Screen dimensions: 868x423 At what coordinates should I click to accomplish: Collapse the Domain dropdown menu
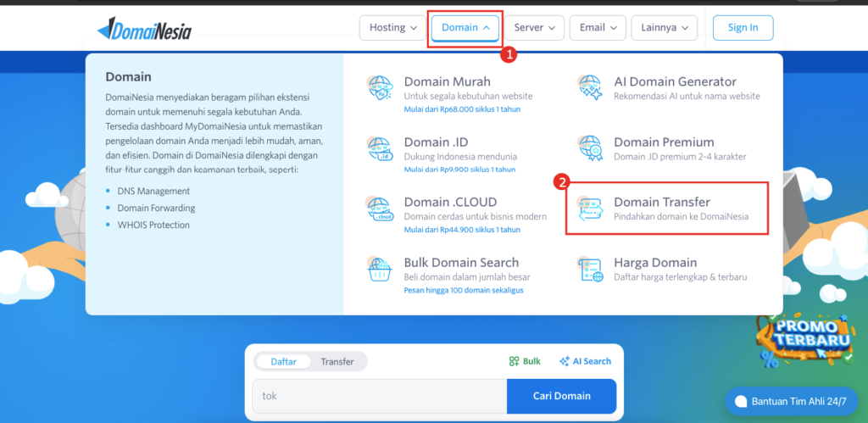(465, 28)
